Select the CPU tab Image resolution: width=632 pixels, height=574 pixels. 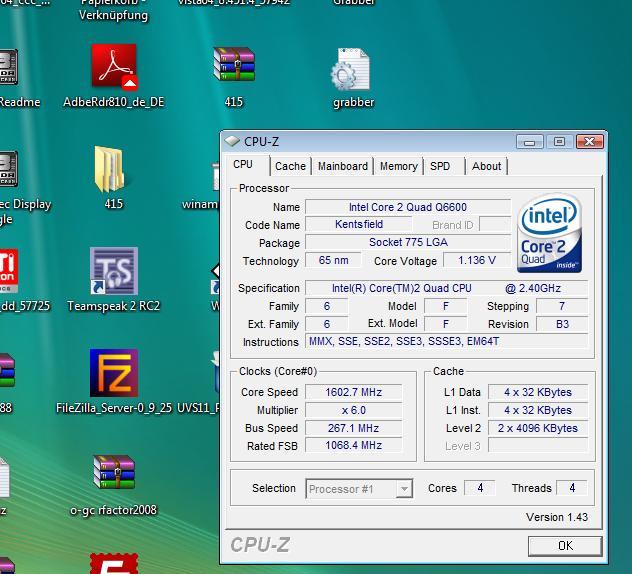pyautogui.click(x=243, y=165)
